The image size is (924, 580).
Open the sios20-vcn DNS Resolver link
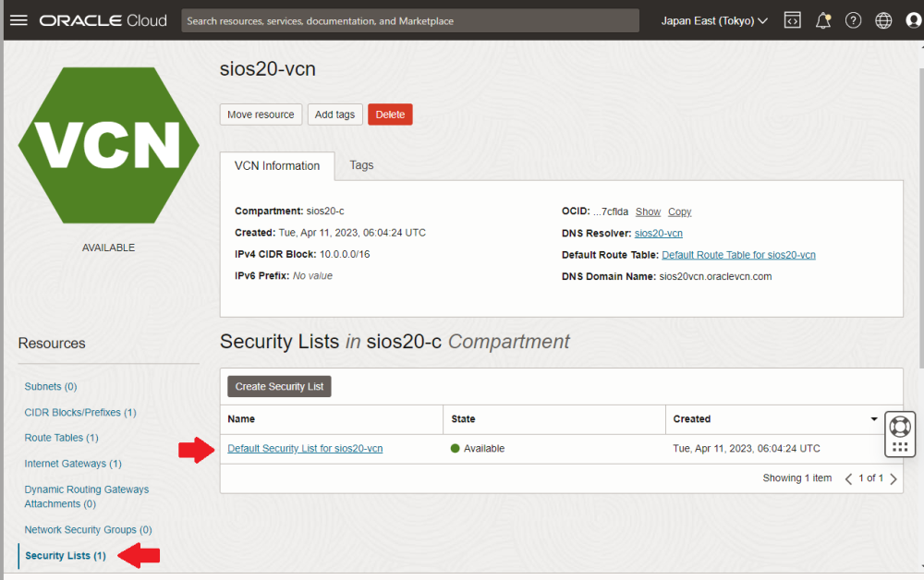pos(658,233)
